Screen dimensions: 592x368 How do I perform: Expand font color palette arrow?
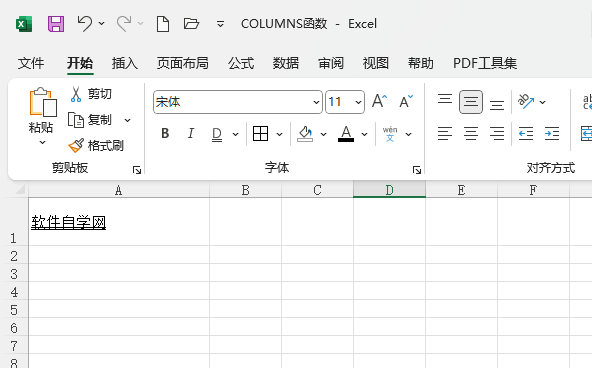pyautogui.click(x=364, y=134)
